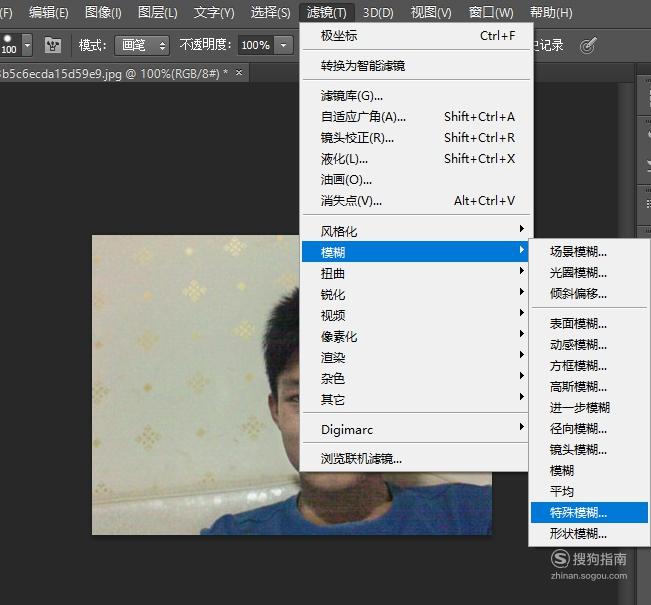Expand the 像素化 submenu
The width and height of the screenshot is (651, 605).
point(415,336)
